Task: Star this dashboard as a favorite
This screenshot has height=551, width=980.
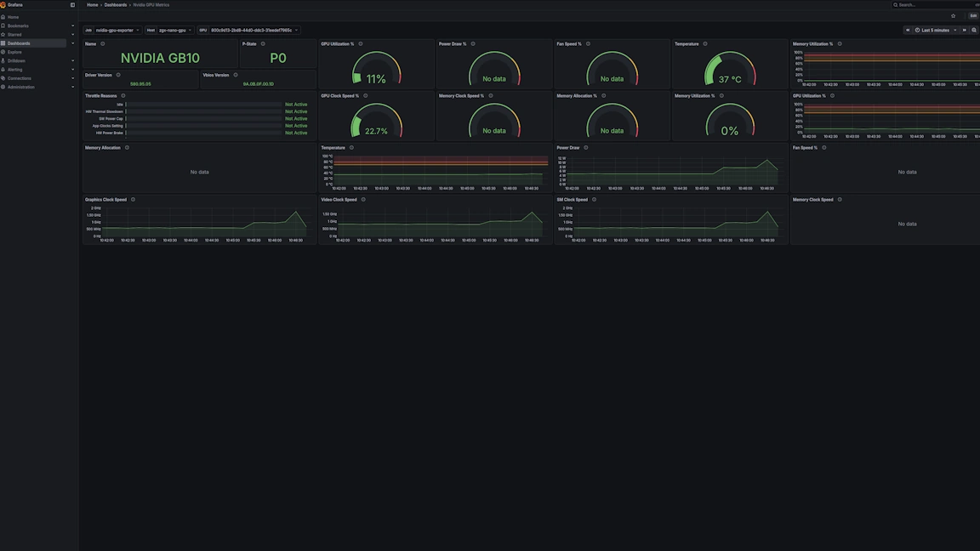Action: [953, 16]
